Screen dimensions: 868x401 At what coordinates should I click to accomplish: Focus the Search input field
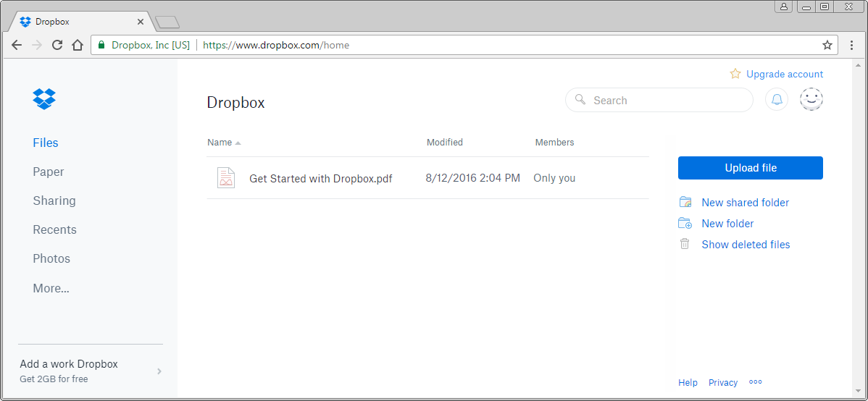659,100
